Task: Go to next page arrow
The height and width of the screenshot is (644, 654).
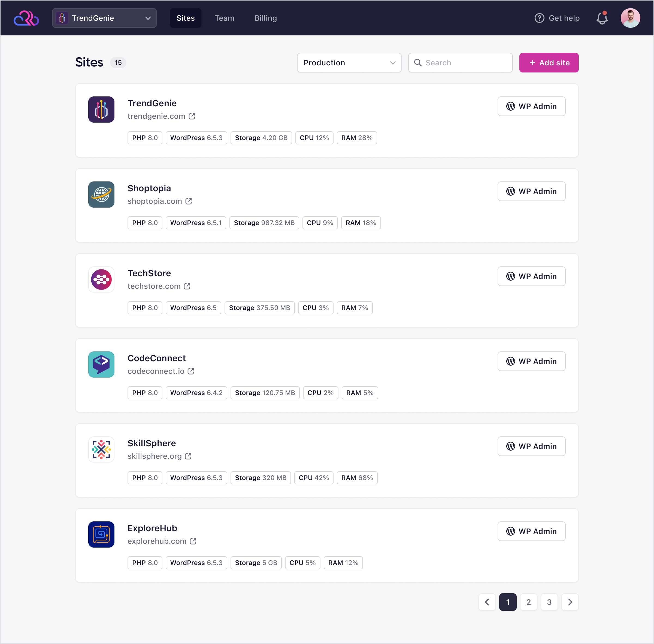Action: coord(570,602)
